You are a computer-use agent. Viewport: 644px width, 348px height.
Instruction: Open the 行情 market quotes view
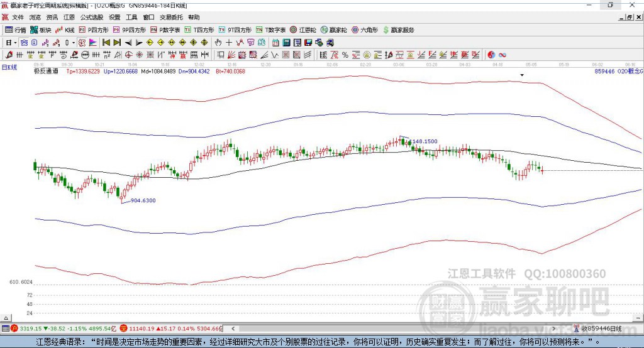coord(15,30)
